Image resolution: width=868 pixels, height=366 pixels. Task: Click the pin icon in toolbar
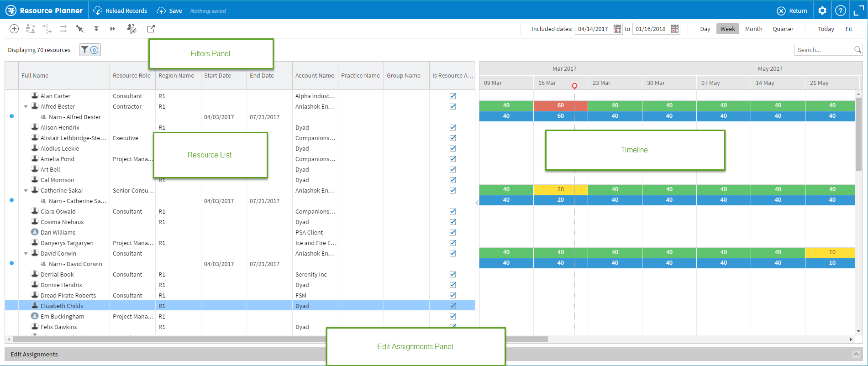coord(80,29)
